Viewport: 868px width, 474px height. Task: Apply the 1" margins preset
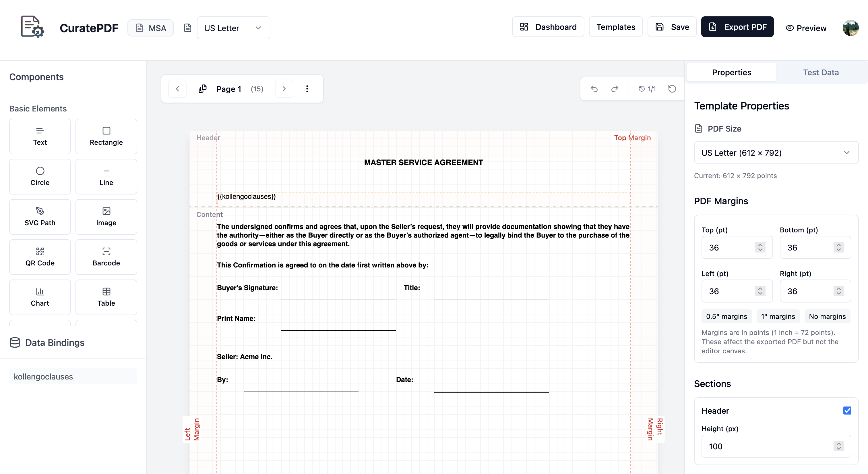point(778,316)
